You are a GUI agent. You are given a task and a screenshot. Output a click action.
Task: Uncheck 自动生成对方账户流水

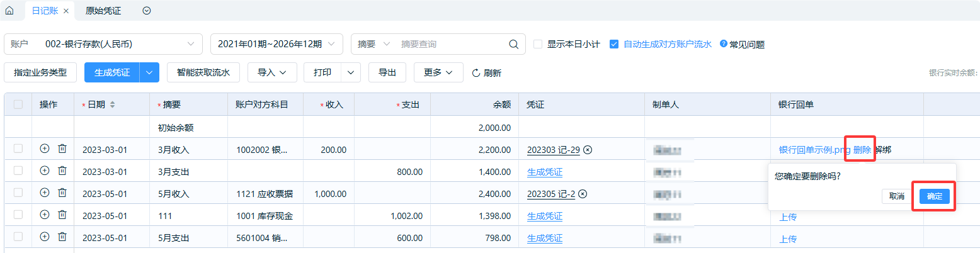pos(614,44)
